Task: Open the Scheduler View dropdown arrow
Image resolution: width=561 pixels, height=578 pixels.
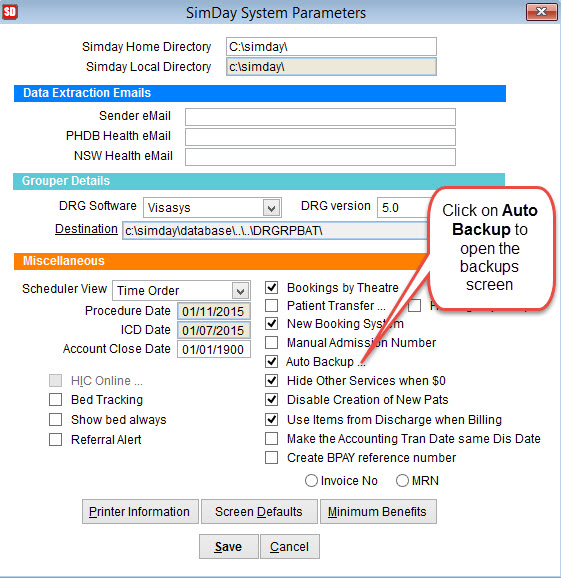Action: pyautogui.click(x=240, y=291)
